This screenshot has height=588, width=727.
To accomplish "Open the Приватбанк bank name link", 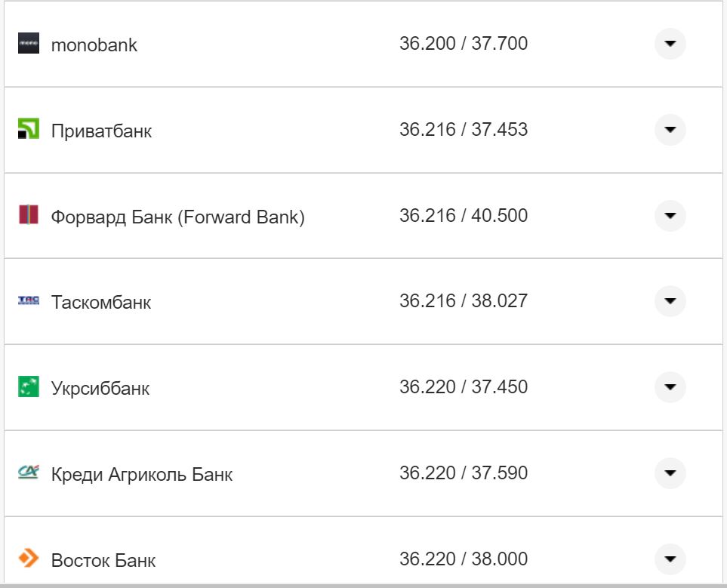I will coord(101,131).
